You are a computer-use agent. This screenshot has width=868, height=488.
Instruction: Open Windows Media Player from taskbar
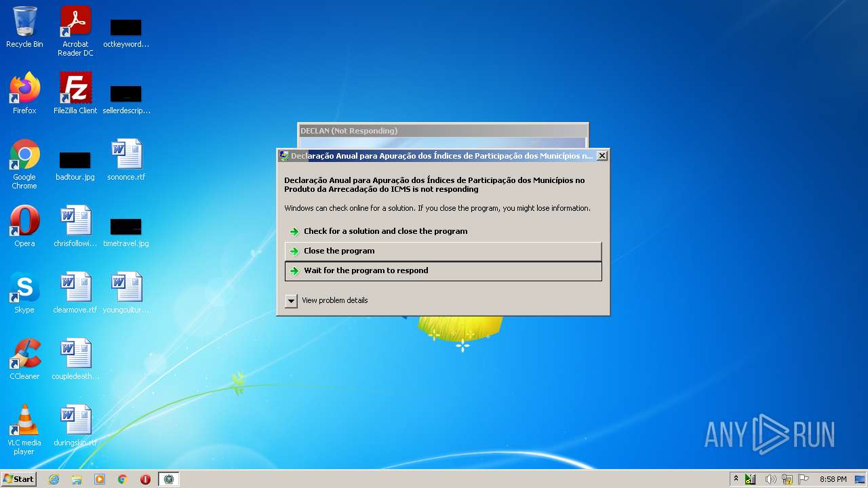[x=100, y=479]
